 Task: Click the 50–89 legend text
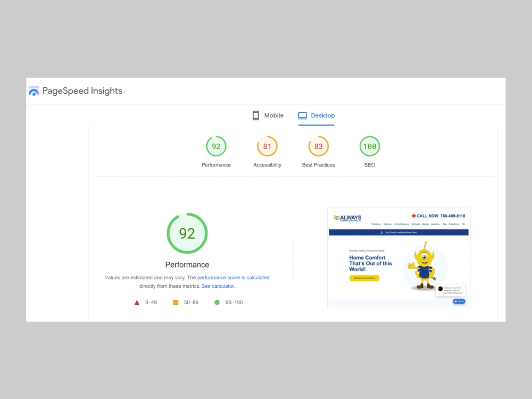[191, 302]
